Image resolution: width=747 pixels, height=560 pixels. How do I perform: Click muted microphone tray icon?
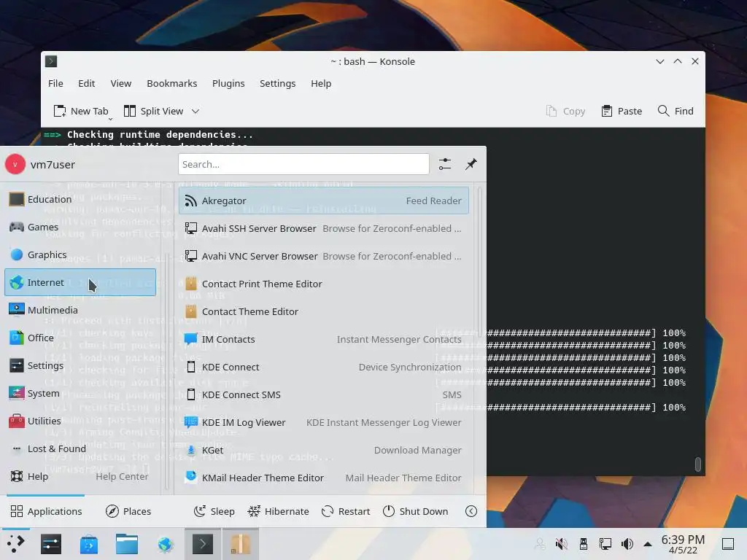coord(562,544)
